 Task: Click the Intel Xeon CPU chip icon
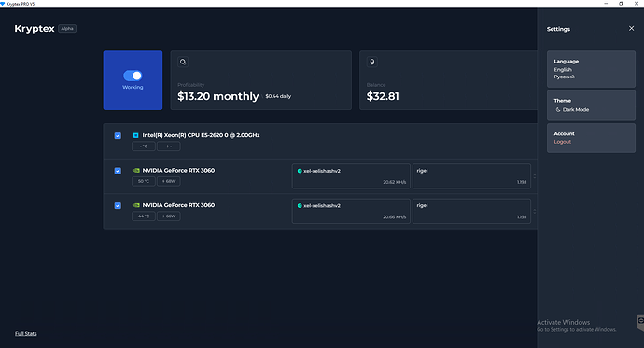tap(136, 135)
